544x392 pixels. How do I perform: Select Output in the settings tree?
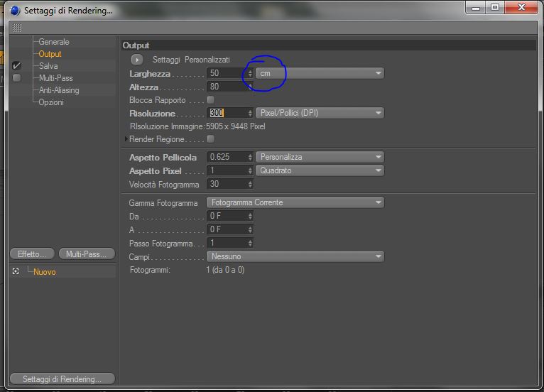[x=50, y=54]
